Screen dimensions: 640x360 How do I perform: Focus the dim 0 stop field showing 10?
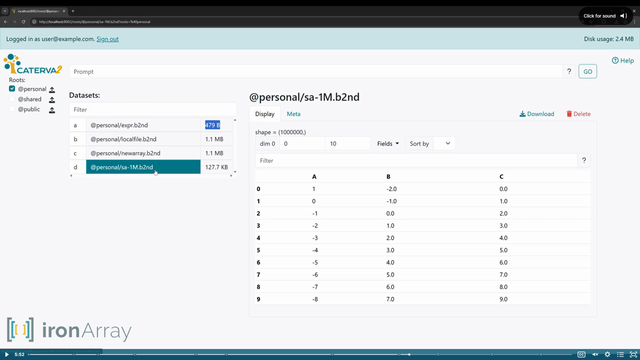pos(348,144)
